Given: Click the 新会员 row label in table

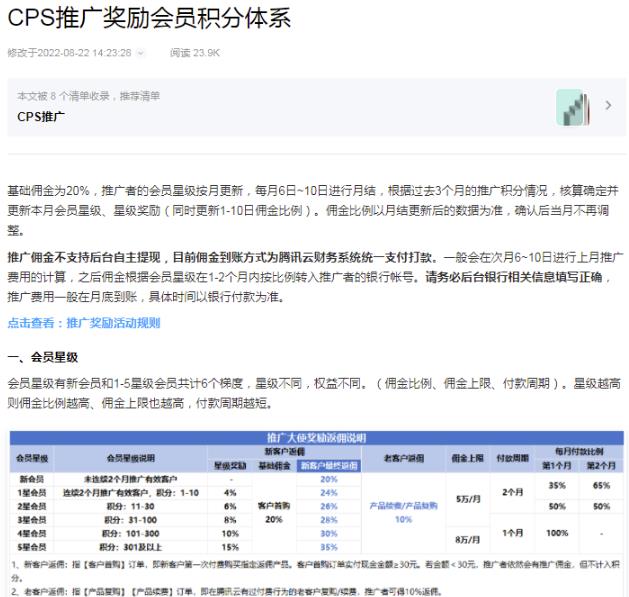Looking at the screenshot, I should tap(32, 479).
